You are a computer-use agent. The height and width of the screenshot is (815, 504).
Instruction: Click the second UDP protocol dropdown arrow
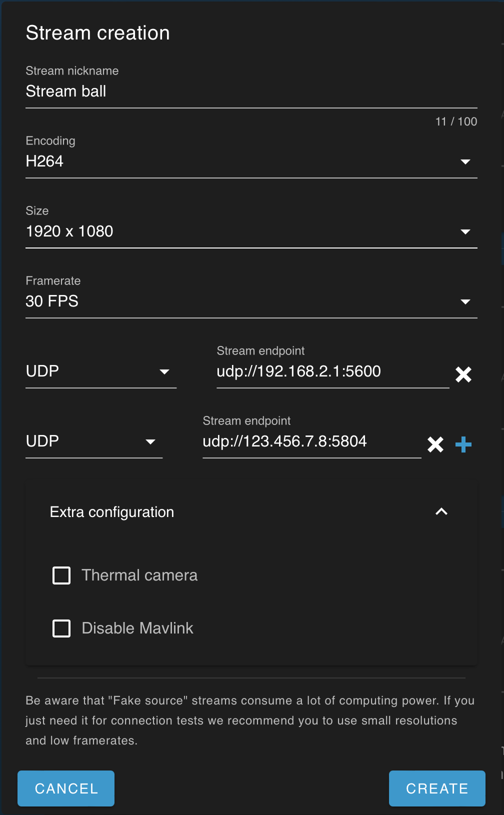click(x=151, y=441)
